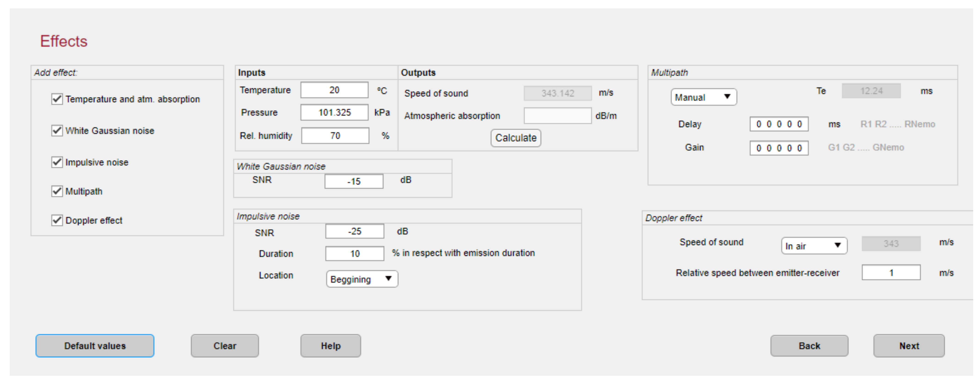Uncheck the Doppler effect checkbox
The height and width of the screenshot is (386, 980).
point(57,220)
